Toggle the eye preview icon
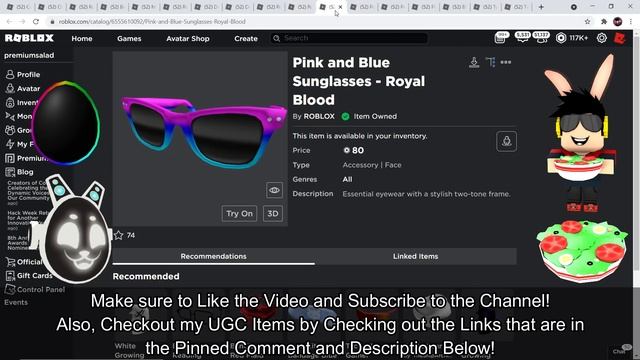 [x=274, y=190]
